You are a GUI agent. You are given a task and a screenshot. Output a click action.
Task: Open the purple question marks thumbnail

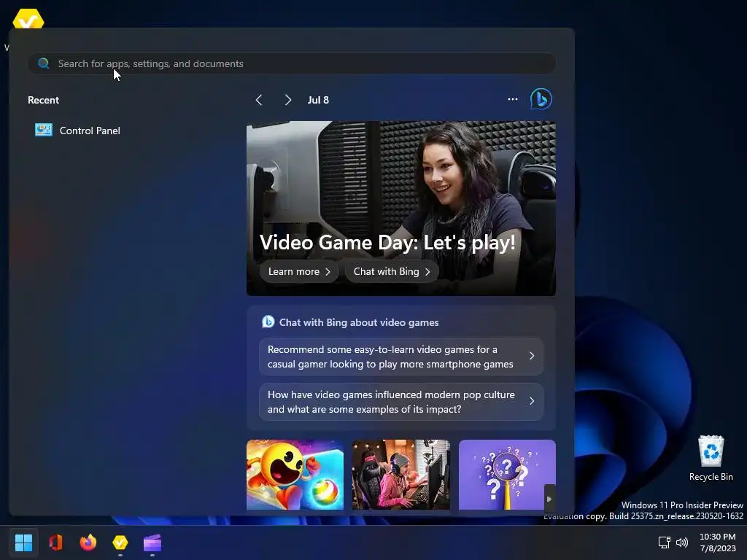coord(508,475)
